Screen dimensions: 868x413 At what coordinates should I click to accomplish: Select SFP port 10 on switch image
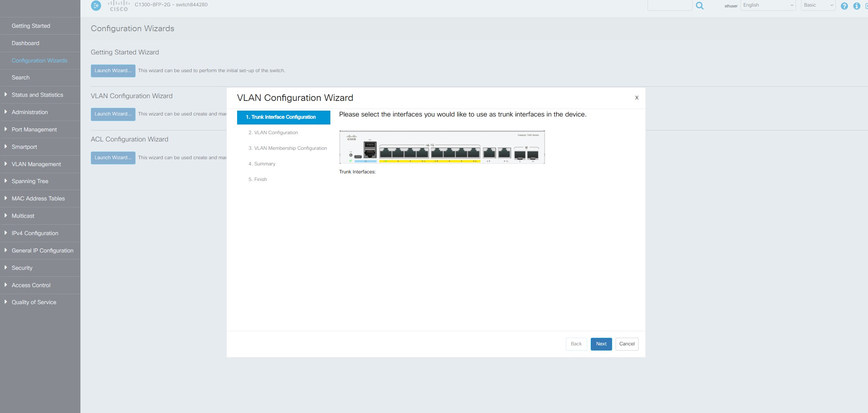click(533, 154)
